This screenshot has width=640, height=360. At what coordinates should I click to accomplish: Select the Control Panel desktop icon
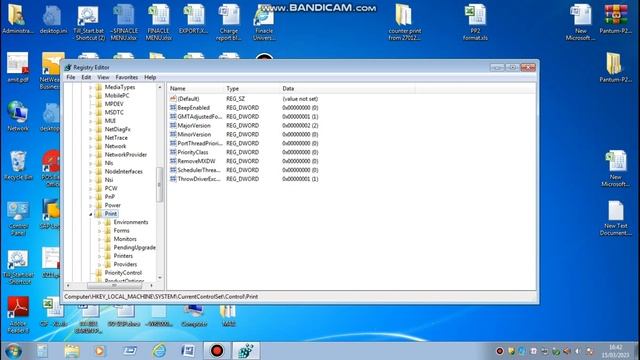[x=18, y=219]
